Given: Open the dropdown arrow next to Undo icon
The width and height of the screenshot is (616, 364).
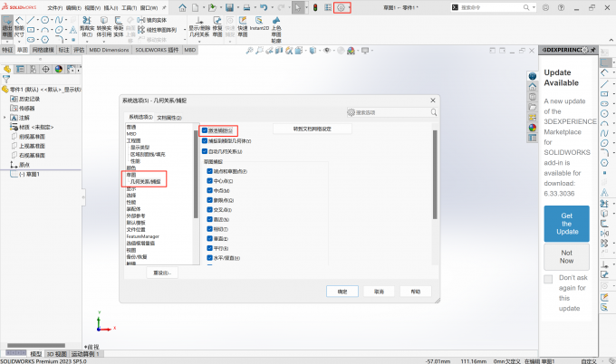Looking at the screenshot, I should (x=272, y=7).
